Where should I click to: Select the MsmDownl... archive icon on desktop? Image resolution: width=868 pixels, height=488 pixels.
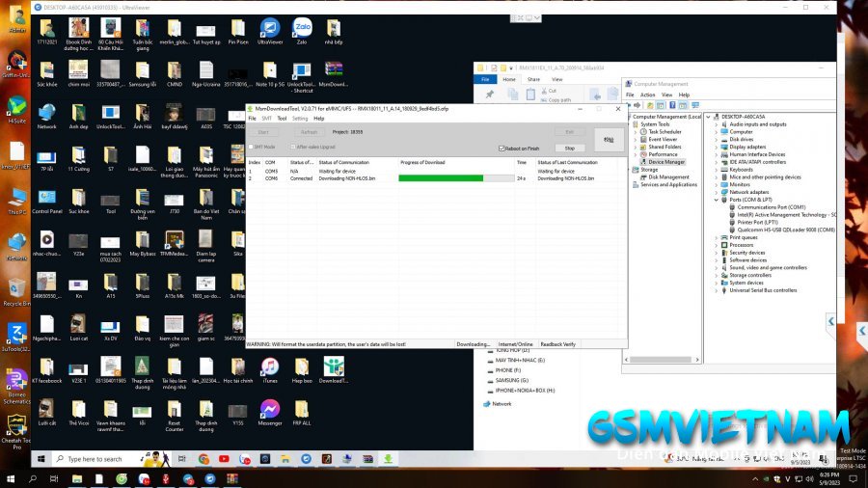pos(334,74)
